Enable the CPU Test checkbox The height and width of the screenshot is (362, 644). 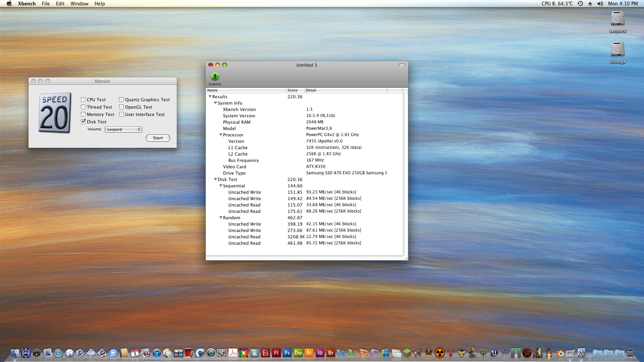tap(83, 100)
